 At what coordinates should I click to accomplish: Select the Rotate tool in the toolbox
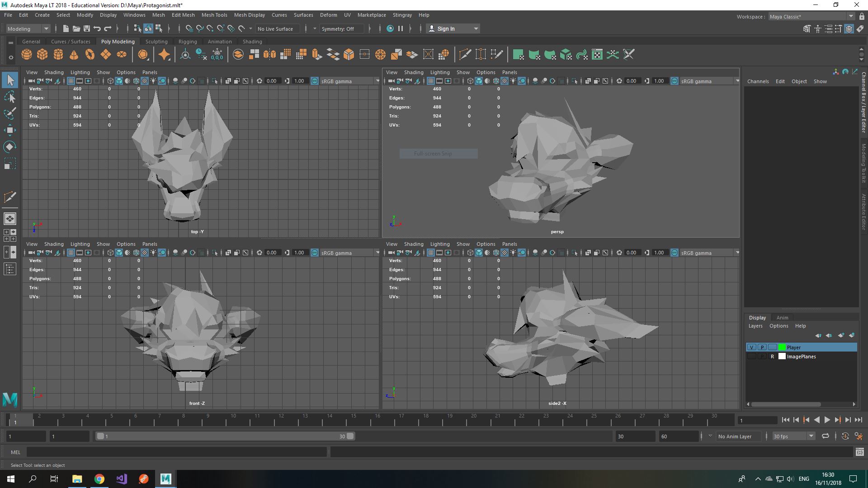[10, 147]
